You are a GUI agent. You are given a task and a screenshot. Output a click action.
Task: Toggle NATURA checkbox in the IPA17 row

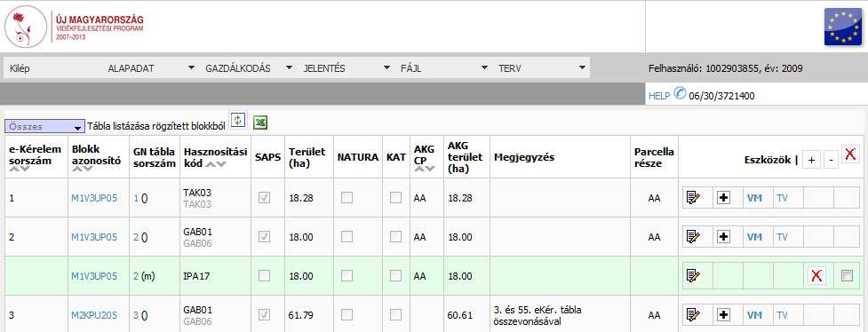(347, 275)
